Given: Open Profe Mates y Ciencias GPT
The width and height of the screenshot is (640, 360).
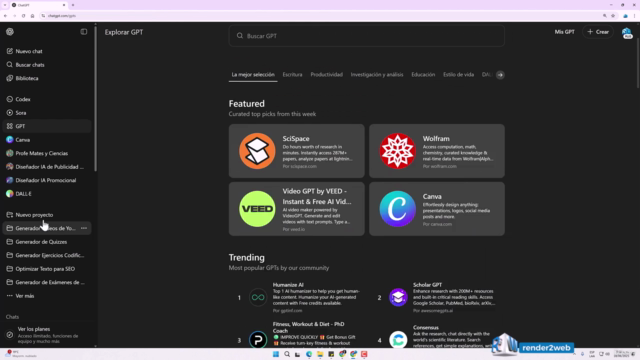Looking at the screenshot, I should point(47,153).
